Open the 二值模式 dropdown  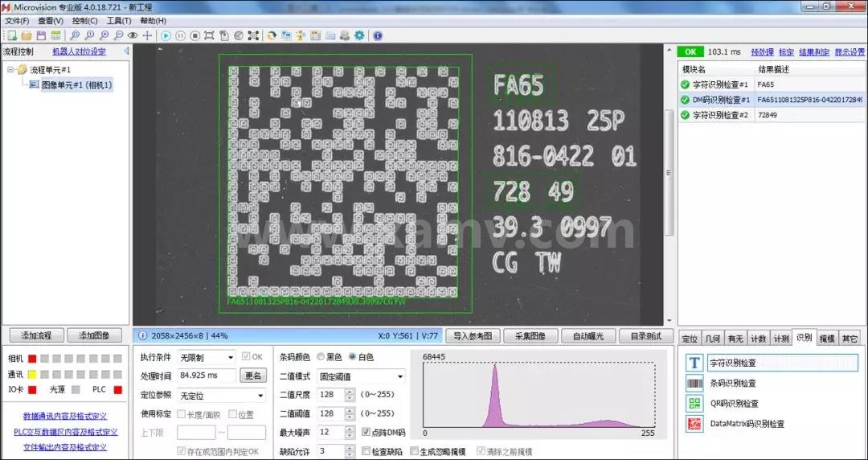pyautogui.click(x=361, y=377)
